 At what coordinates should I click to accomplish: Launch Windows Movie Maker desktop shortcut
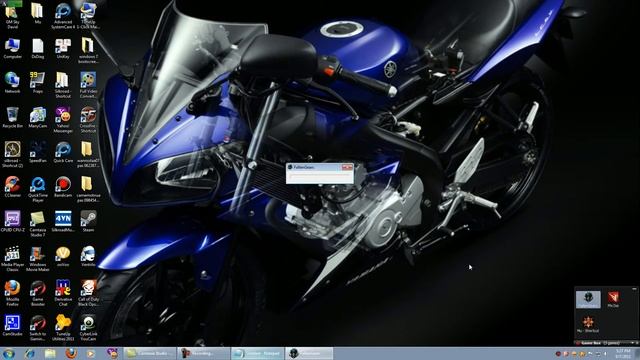click(38, 259)
